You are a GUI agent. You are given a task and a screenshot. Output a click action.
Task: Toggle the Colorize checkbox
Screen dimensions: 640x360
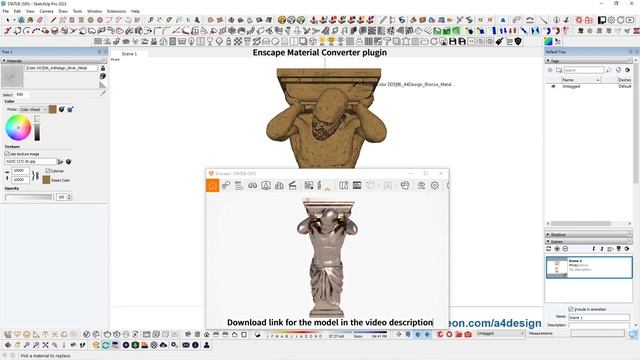click(x=48, y=171)
